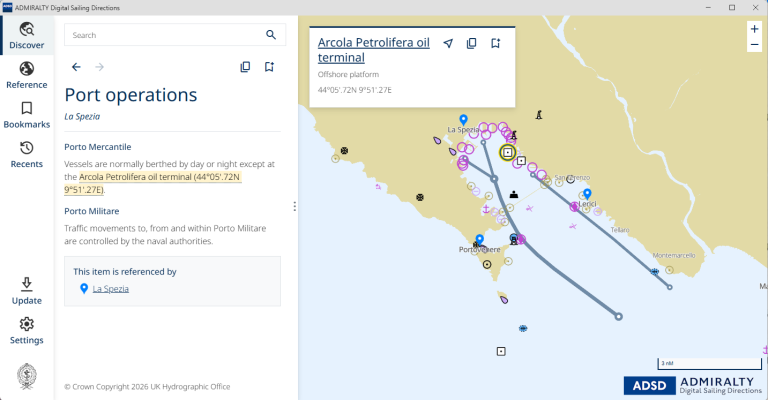Click the search magnifier icon
Image resolution: width=768 pixels, height=400 pixels.
click(270, 35)
